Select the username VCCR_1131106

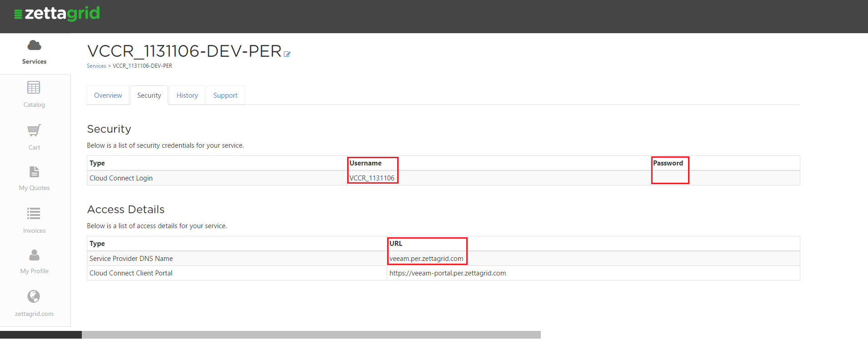(x=372, y=178)
